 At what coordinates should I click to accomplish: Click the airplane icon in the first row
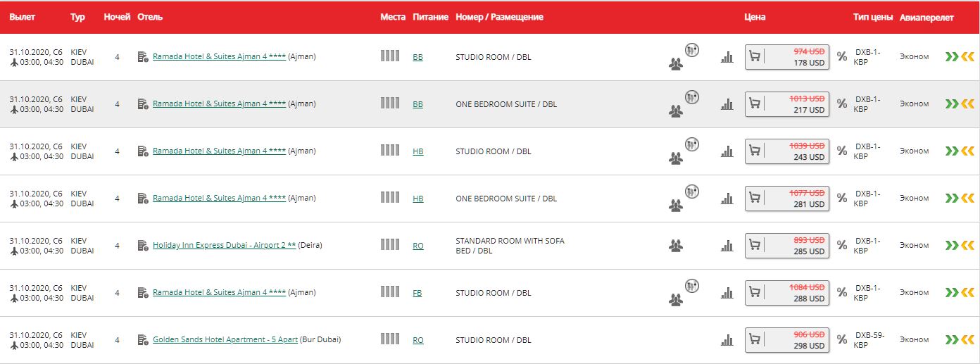(x=14, y=63)
